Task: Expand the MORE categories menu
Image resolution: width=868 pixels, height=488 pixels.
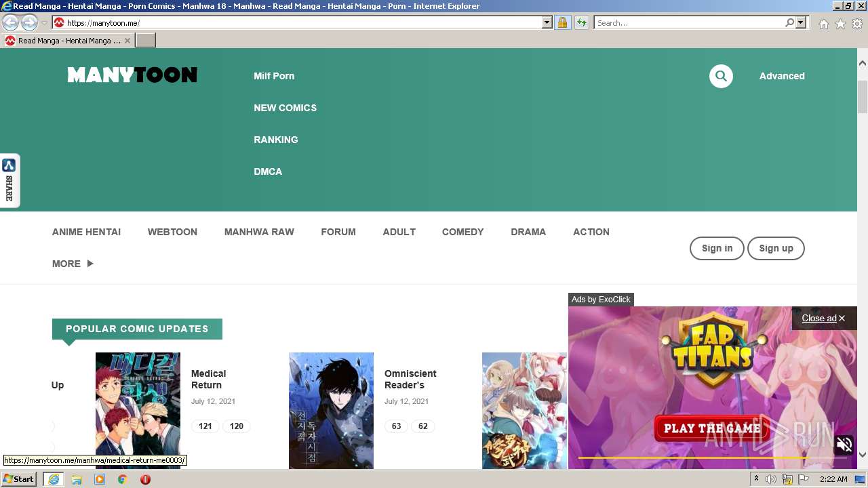Action: click(73, 264)
